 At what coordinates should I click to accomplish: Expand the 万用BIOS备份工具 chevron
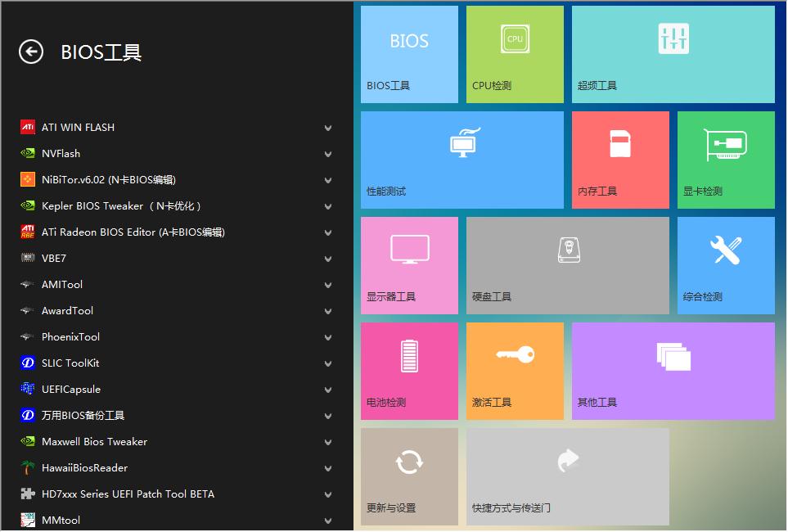pyautogui.click(x=327, y=415)
